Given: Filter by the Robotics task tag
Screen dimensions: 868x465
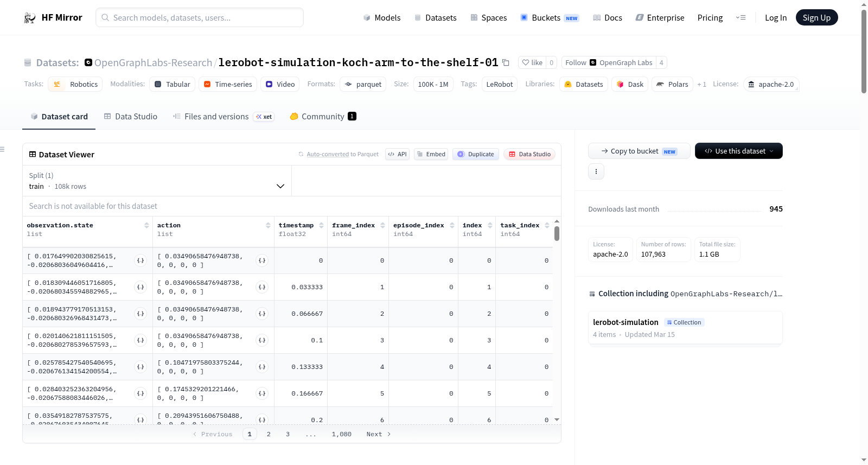Looking at the screenshot, I should 75,85.
